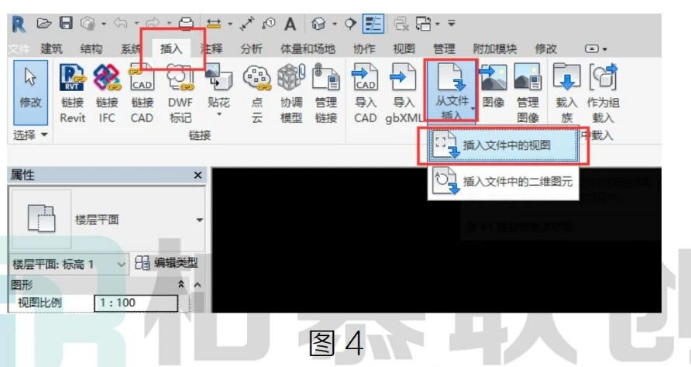691x367 pixels.
Task: Open the Floor Plan (楼层平面) type selector dropdown
Action: [x=200, y=220]
